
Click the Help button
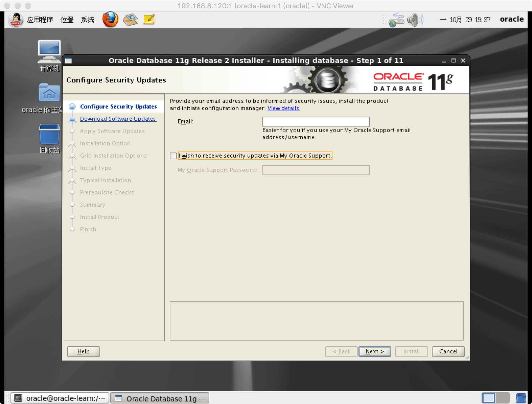(x=83, y=351)
